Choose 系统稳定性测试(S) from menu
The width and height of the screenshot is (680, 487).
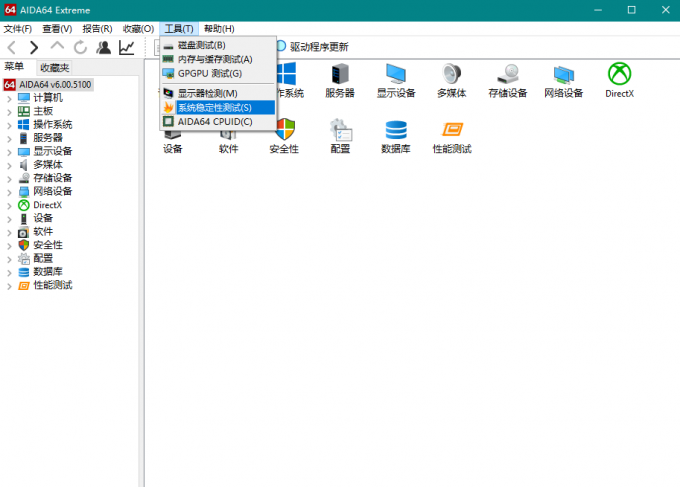click(219, 108)
